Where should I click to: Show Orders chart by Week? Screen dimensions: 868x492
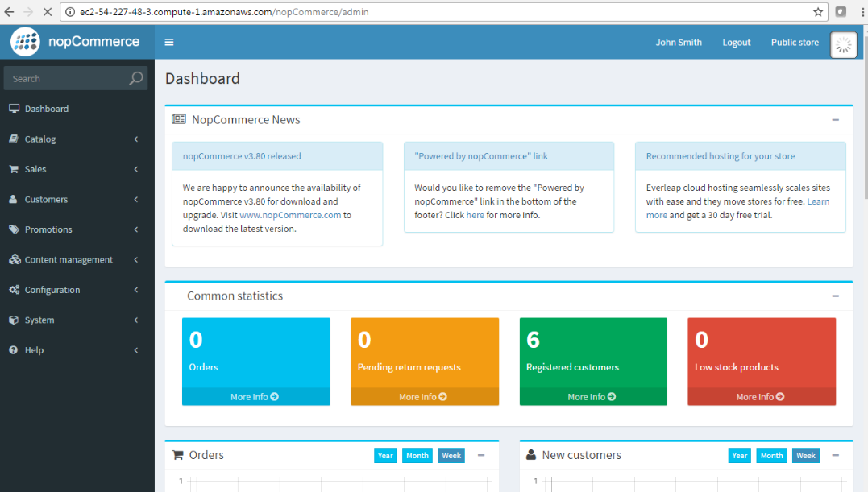[451, 456]
